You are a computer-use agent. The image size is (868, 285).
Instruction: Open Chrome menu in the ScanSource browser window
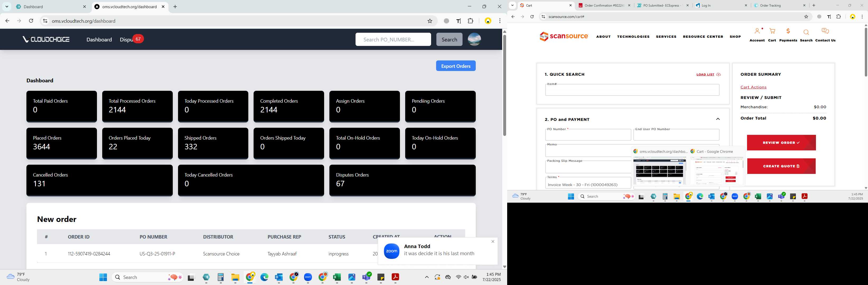pos(862,16)
